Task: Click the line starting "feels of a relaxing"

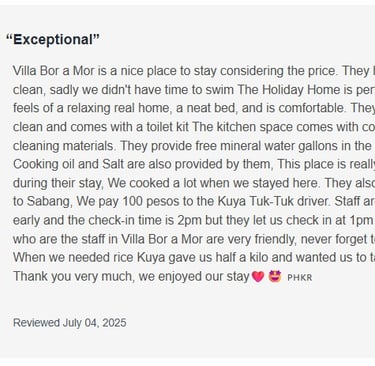Action: (x=194, y=108)
